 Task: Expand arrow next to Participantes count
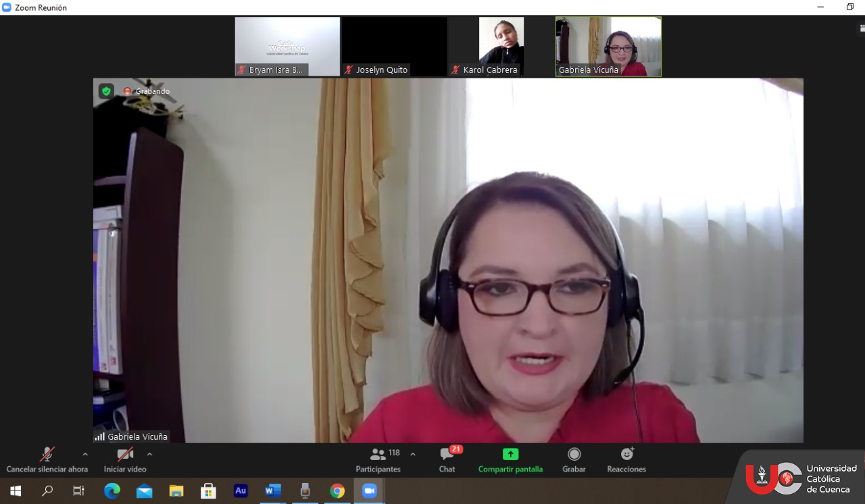(x=413, y=454)
